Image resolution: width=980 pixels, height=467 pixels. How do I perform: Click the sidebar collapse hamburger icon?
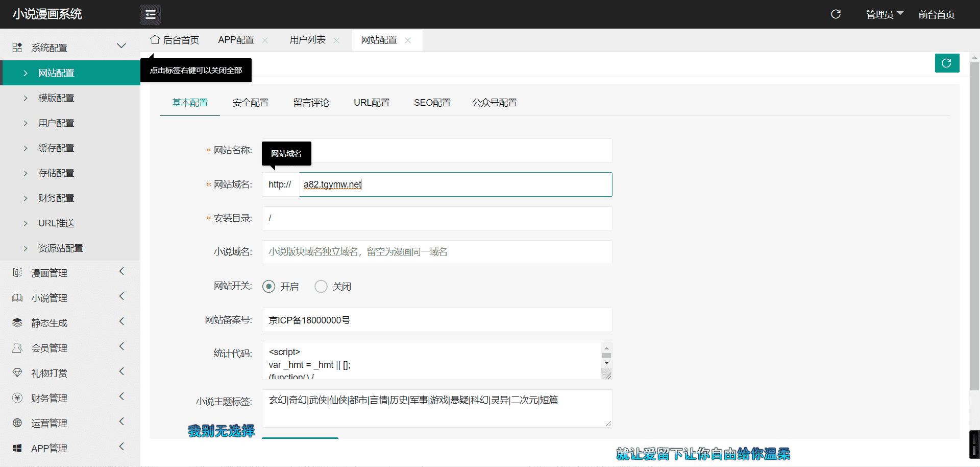pos(150,15)
